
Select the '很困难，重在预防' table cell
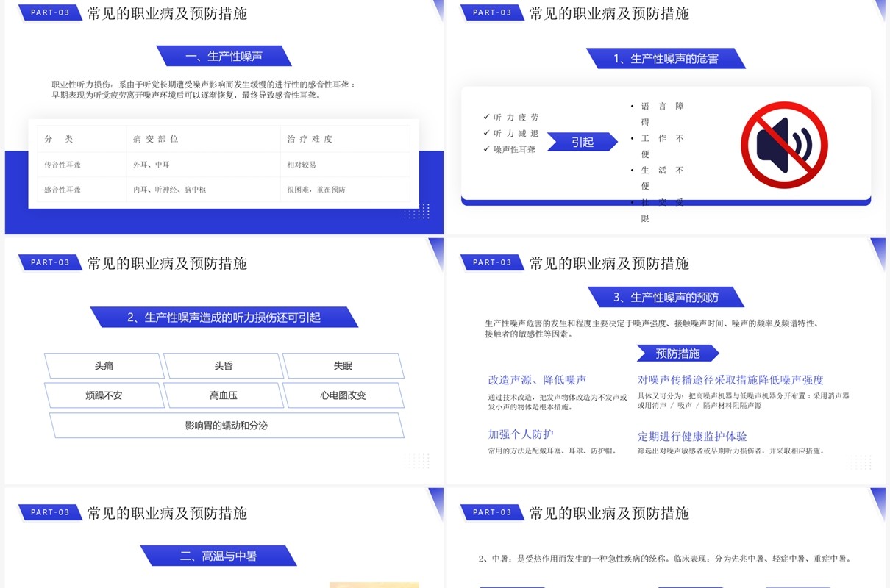(x=345, y=190)
